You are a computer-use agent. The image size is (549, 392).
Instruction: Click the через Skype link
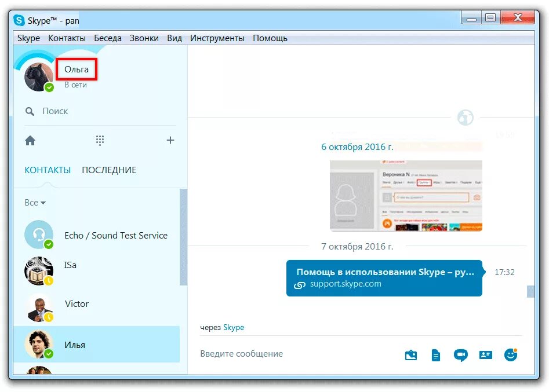click(x=234, y=328)
